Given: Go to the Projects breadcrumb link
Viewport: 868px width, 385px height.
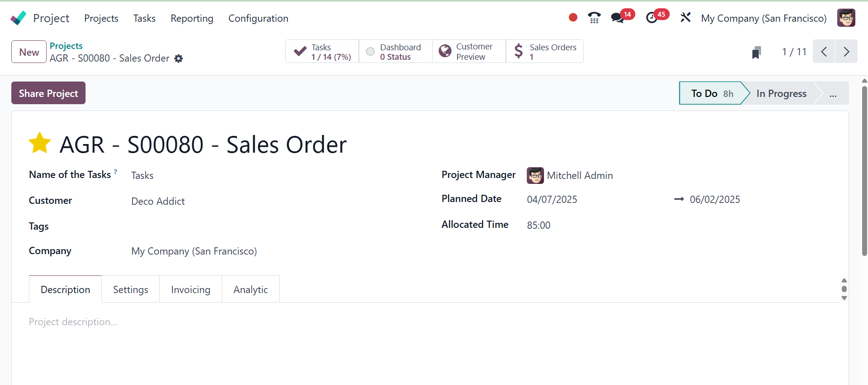Looking at the screenshot, I should (66, 46).
